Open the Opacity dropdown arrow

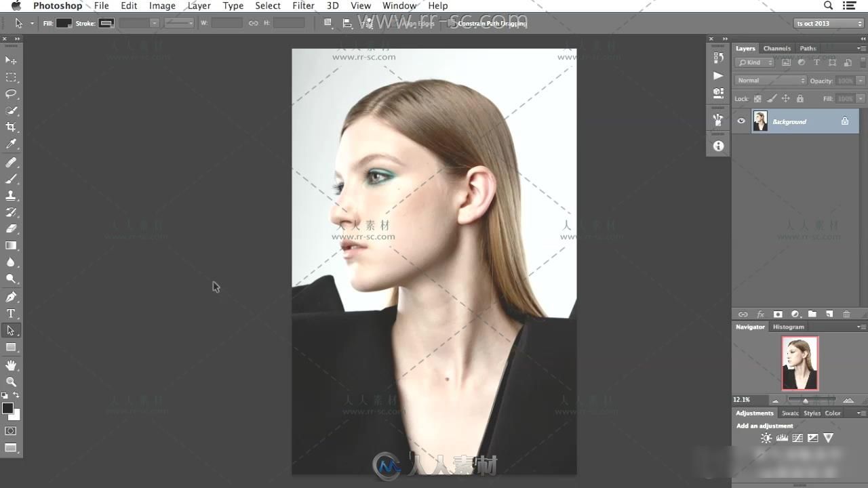(861, 81)
